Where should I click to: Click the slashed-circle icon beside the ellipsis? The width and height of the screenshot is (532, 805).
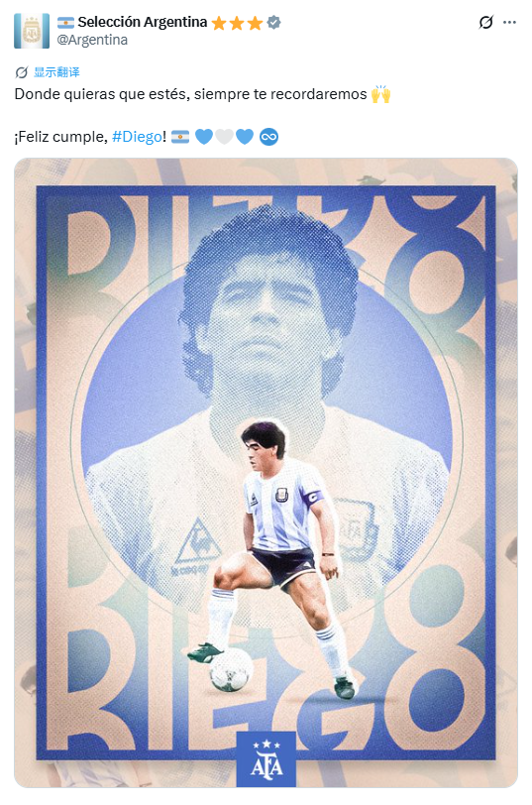pyautogui.click(x=485, y=22)
